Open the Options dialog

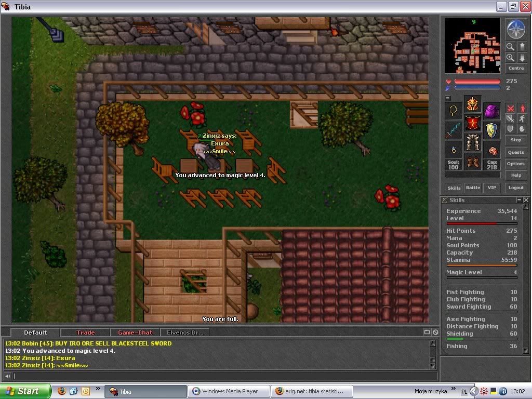516,164
